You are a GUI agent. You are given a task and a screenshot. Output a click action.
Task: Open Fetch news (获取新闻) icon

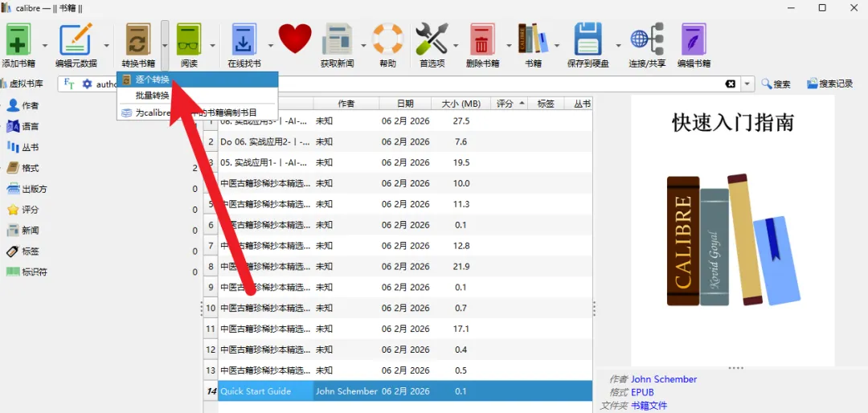(337, 39)
